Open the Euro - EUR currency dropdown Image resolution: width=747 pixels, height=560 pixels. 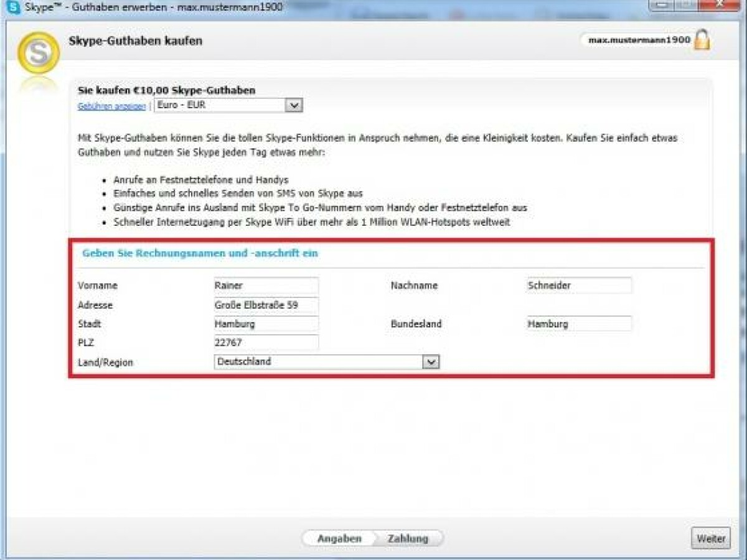point(228,105)
